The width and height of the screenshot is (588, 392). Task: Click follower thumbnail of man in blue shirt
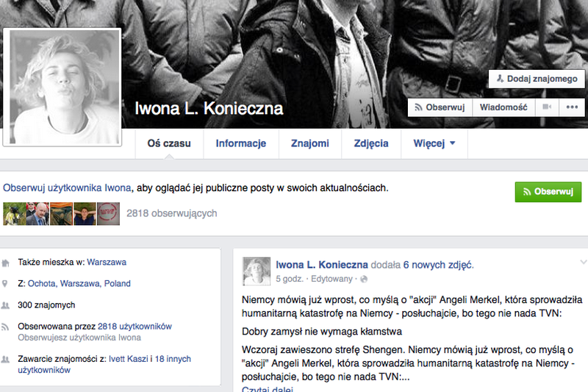click(85, 214)
